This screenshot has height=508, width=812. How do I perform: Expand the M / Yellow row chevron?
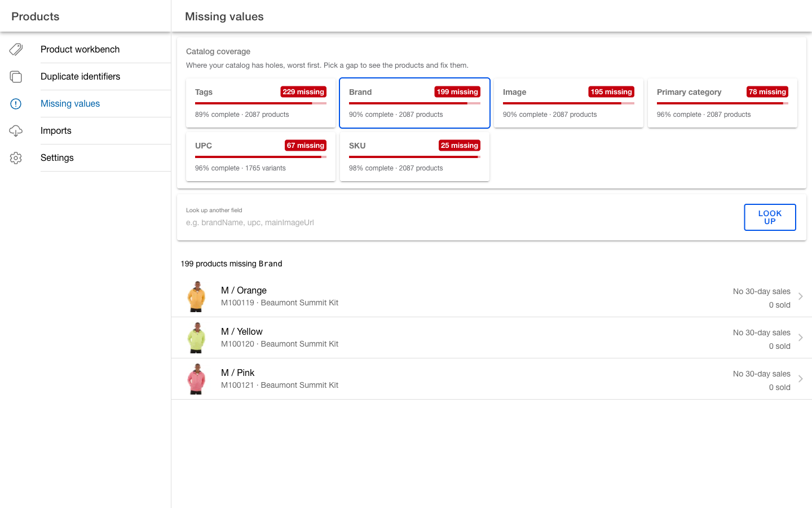click(800, 338)
